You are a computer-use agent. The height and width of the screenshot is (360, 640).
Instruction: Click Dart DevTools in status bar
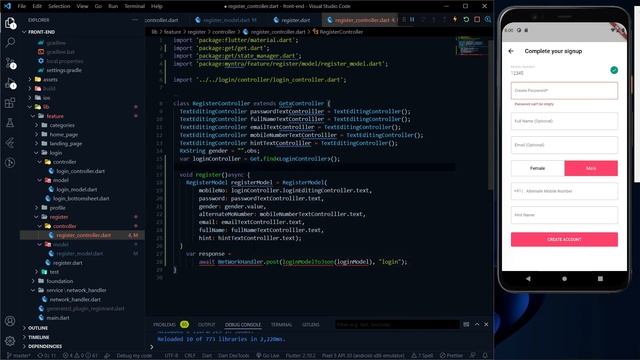[x=233, y=356]
